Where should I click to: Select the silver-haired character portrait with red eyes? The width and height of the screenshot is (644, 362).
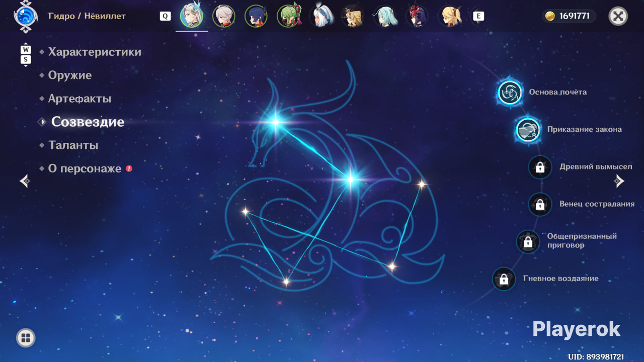[x=224, y=17]
